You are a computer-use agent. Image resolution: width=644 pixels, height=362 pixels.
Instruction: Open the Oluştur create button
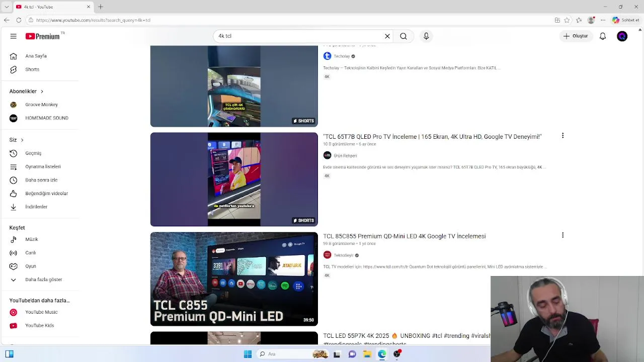[x=576, y=36]
